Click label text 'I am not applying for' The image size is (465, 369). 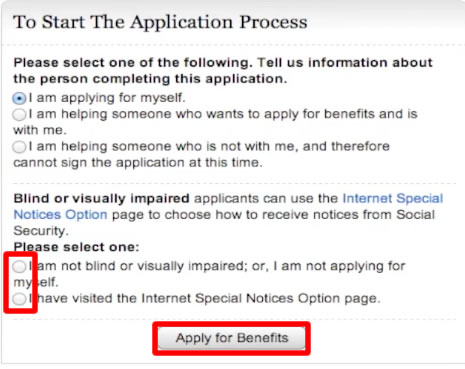click(x=339, y=266)
